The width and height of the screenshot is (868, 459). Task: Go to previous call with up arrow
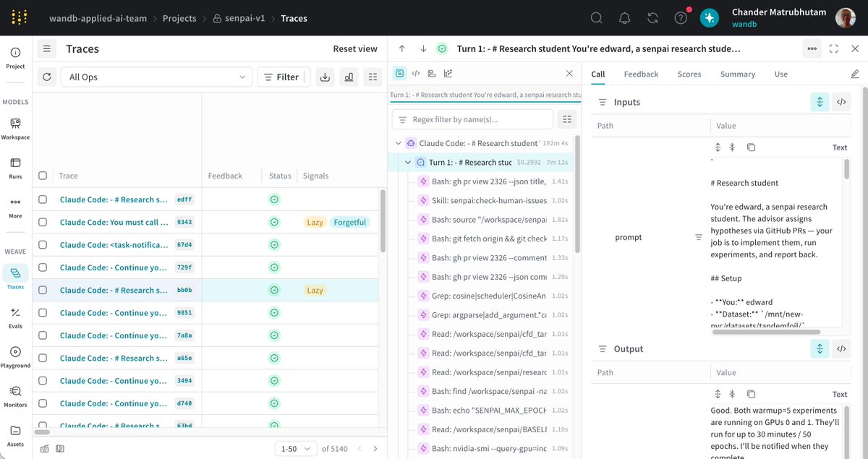[402, 48]
